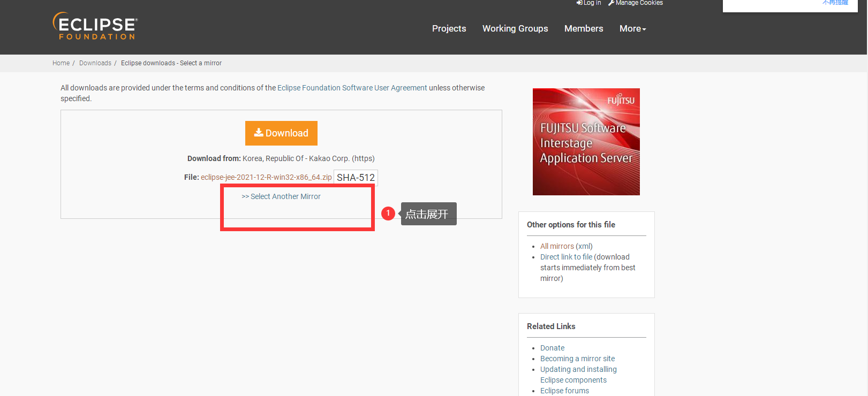868x396 pixels.
Task: Open Becoming a mirror site link
Action: (577, 359)
